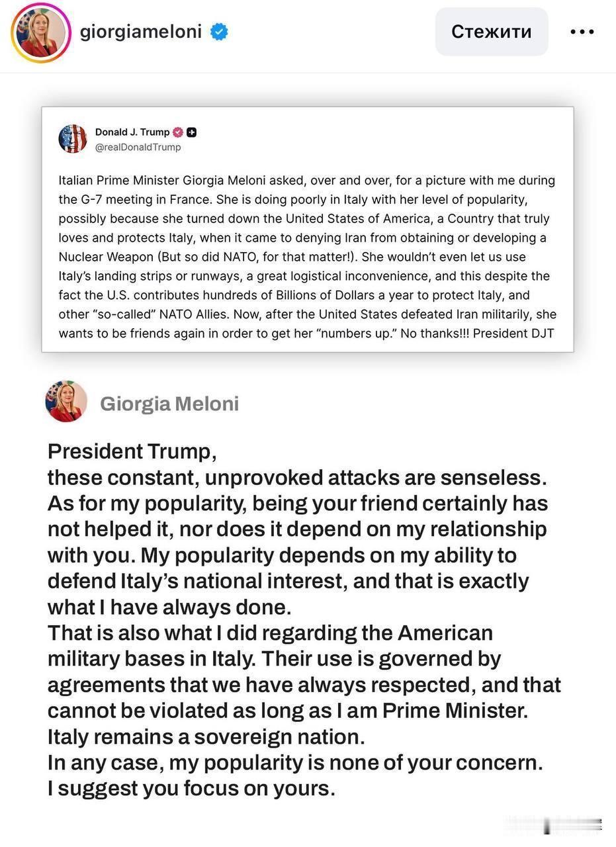Open the @realDonaldTrump handle
616x847 pixels.
[138, 147]
